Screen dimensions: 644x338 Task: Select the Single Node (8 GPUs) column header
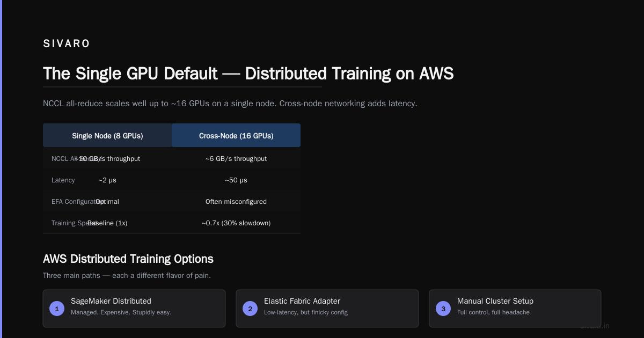pyautogui.click(x=107, y=136)
